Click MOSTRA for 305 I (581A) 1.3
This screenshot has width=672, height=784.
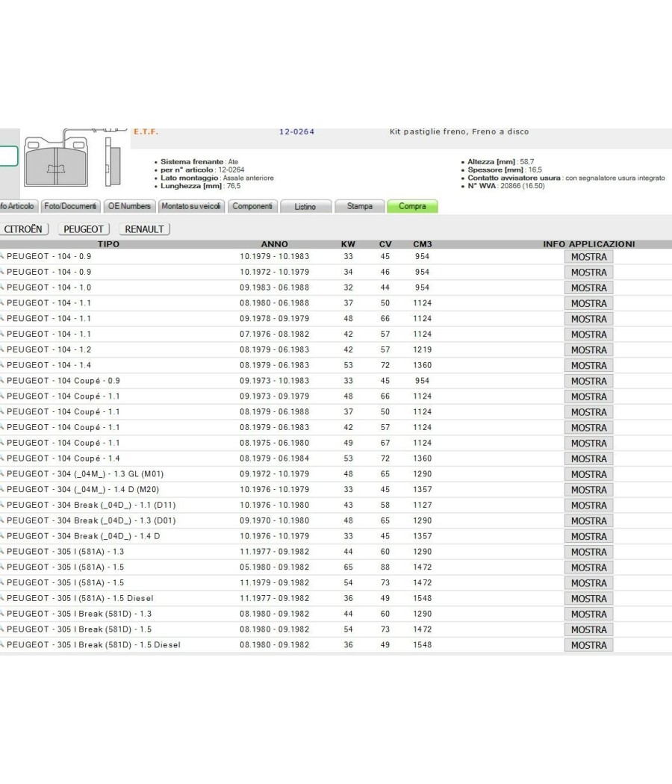pyautogui.click(x=589, y=552)
